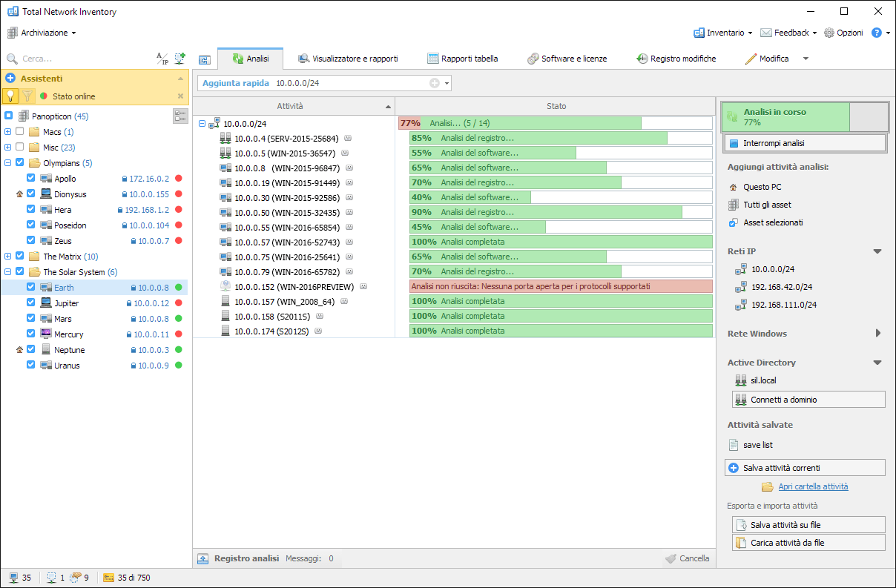Open the Apri cartella attività link
This screenshot has width=896, height=588.
click(x=813, y=487)
